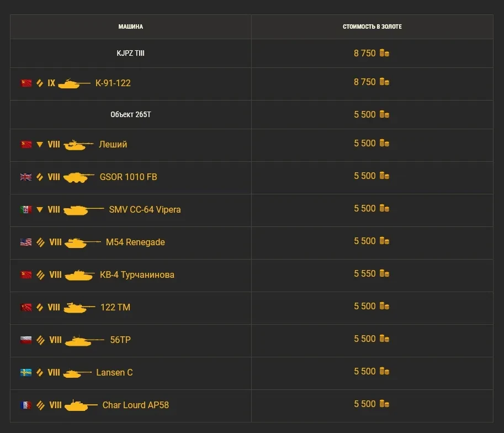Click the СТОИМОСТЬ В ЗОЛОТЕ column header
The width and height of the screenshot is (504, 433).
pos(372,27)
